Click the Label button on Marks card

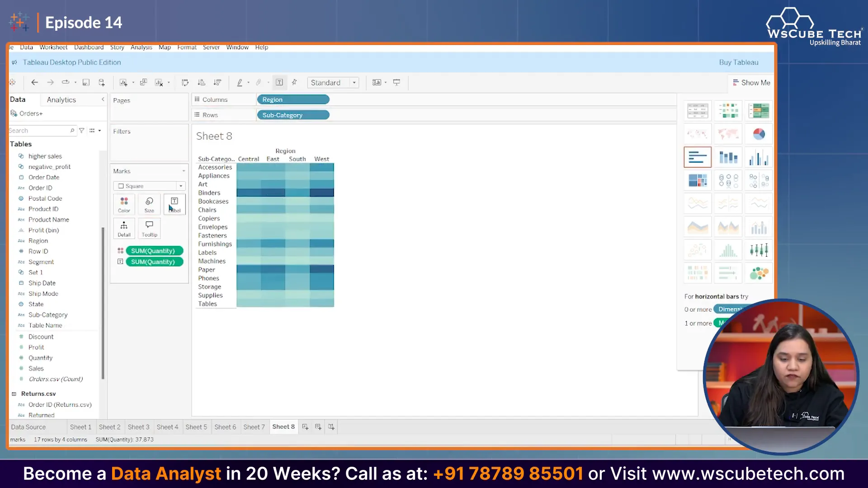pyautogui.click(x=175, y=205)
